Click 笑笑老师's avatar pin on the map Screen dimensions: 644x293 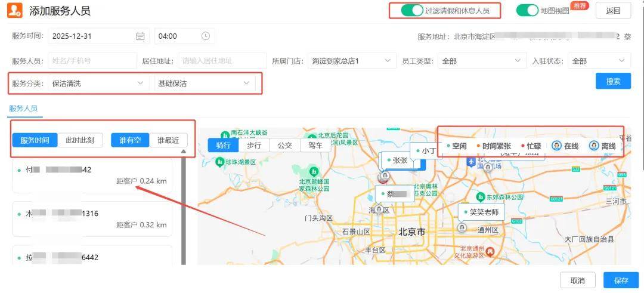(462, 227)
